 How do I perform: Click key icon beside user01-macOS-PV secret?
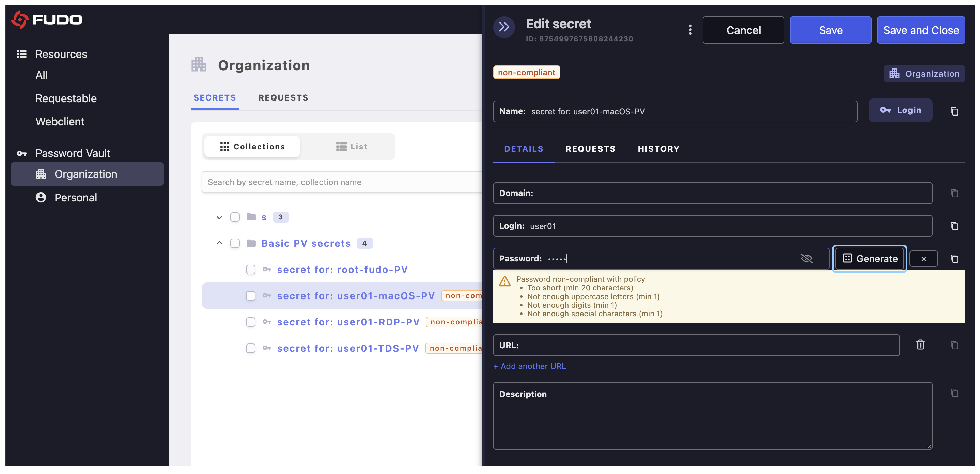pos(267,296)
